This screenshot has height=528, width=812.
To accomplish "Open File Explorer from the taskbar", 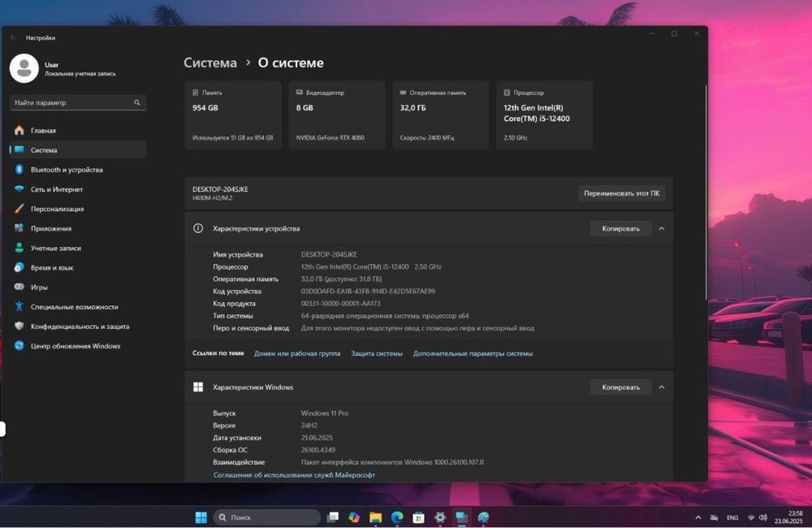I will click(375, 517).
